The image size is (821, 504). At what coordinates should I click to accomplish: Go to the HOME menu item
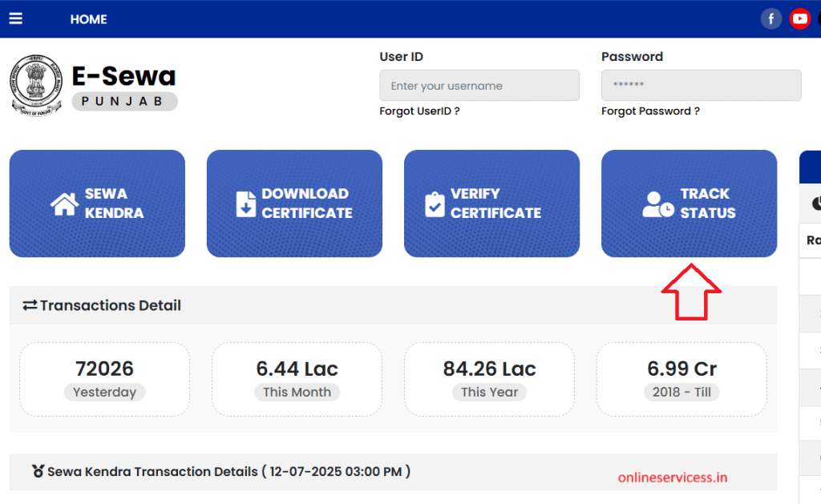(88, 19)
